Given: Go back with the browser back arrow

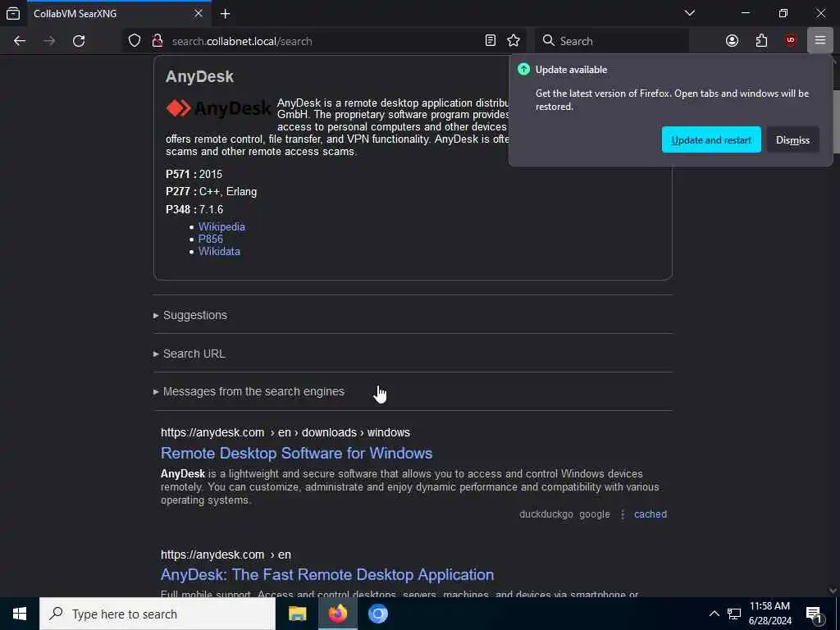Looking at the screenshot, I should [x=20, y=41].
